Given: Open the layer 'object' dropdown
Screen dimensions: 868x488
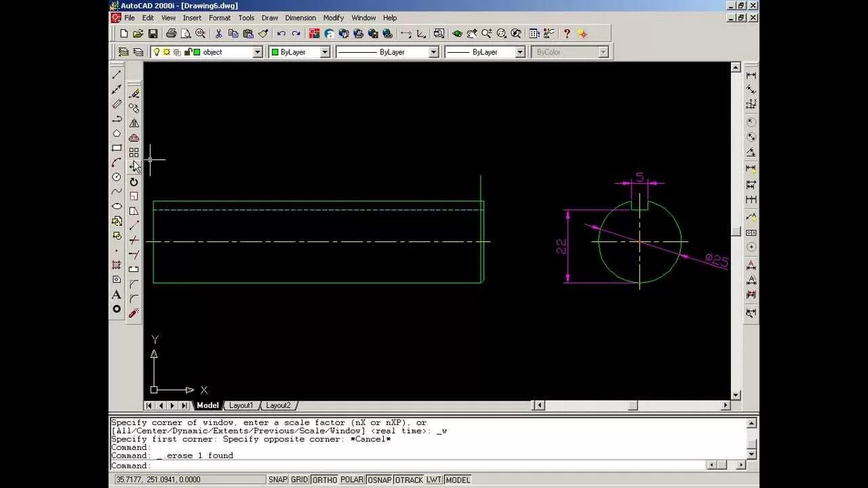Looking at the screenshot, I should tap(258, 52).
